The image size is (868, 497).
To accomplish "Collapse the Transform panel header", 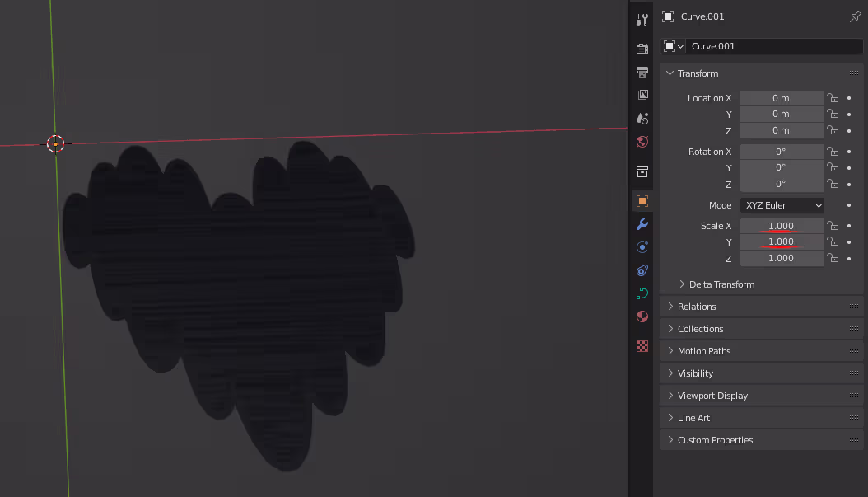I will (x=698, y=73).
